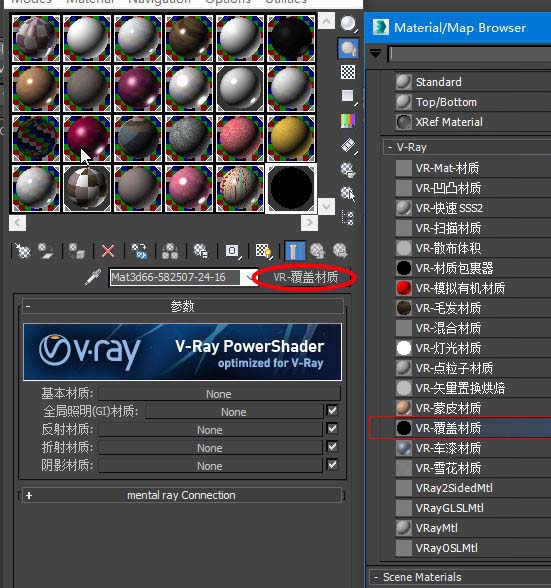Viewport: 551px width, 588px height.
Task: Open the Material/Map Navigator icon
Action: [x=348, y=218]
